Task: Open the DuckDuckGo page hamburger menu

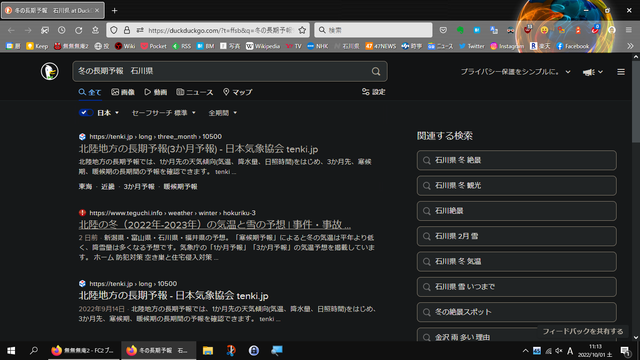Action: point(621,72)
